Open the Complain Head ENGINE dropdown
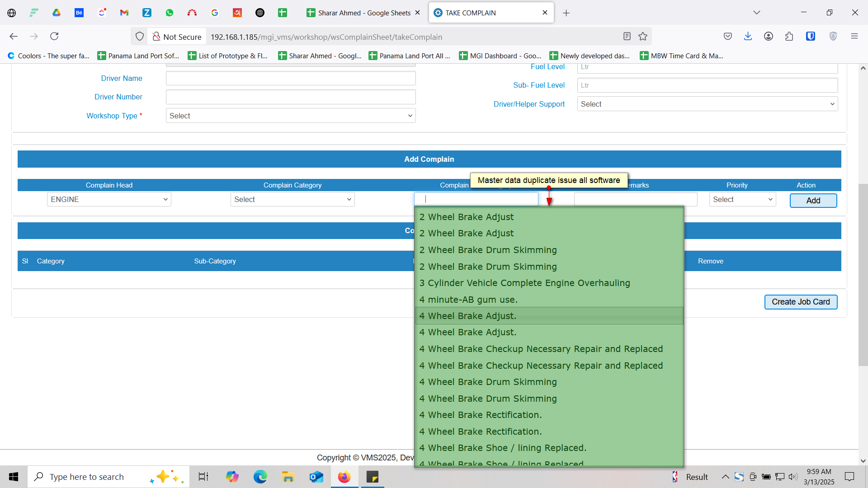The width and height of the screenshot is (868, 488). coord(109,199)
